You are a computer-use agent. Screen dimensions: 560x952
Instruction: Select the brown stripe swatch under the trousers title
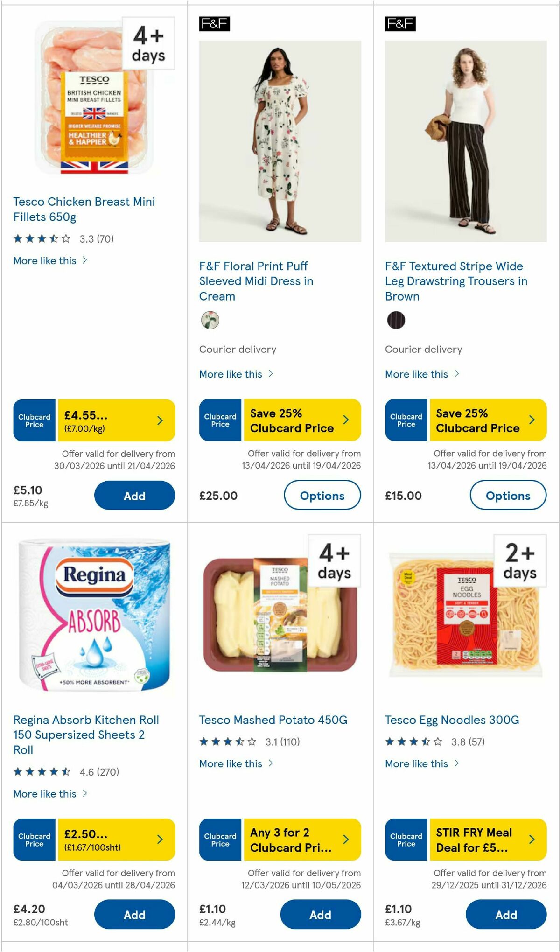coord(396,321)
